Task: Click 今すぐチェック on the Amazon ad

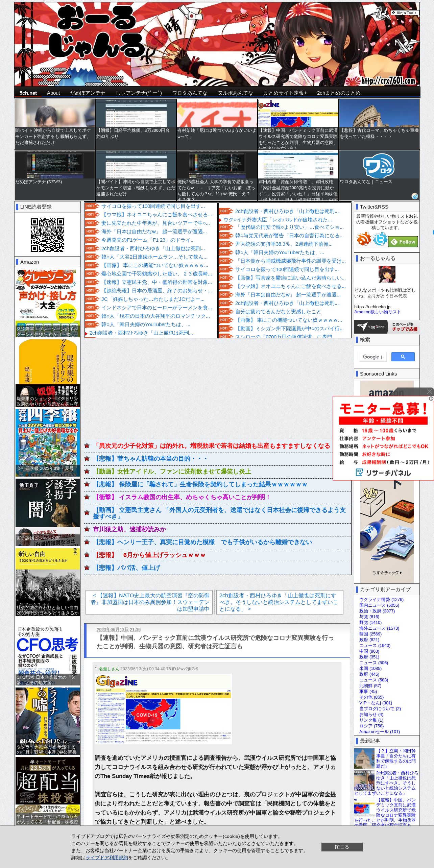Action: point(387,573)
